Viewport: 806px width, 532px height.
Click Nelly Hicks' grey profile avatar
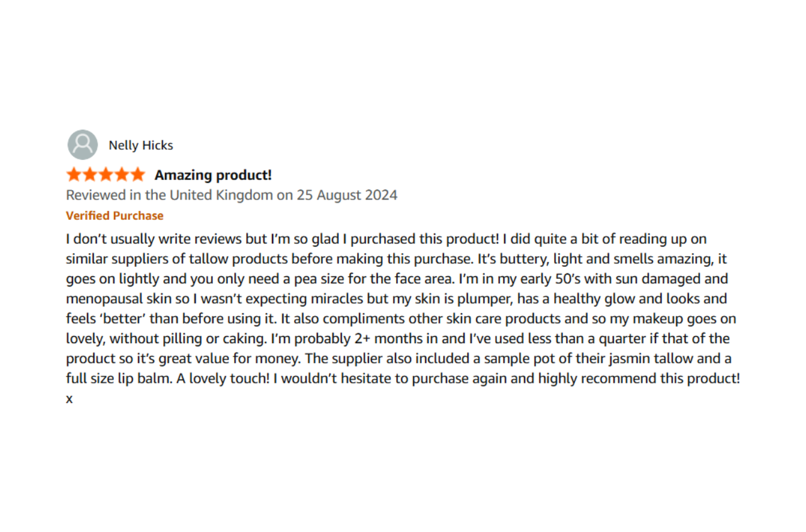[x=82, y=145]
